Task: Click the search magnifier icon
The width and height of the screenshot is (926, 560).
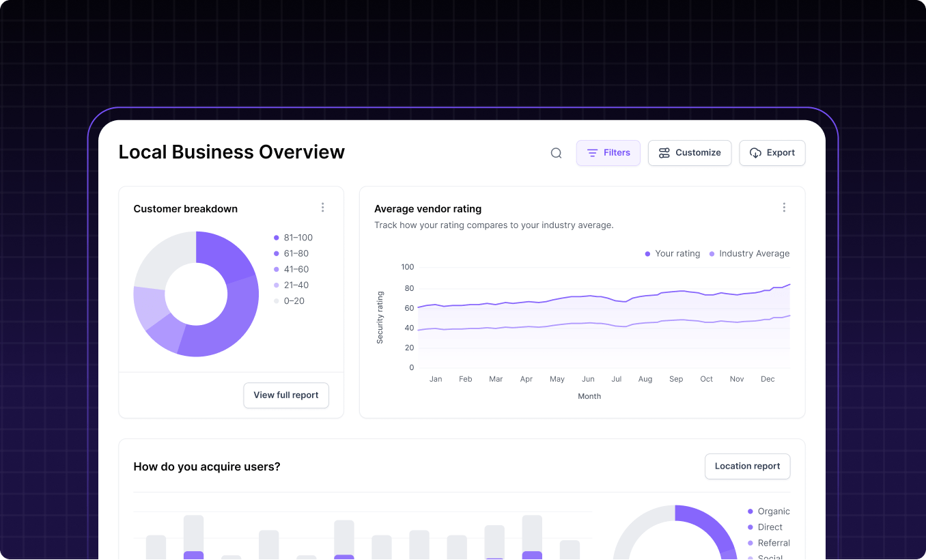Action: click(556, 153)
